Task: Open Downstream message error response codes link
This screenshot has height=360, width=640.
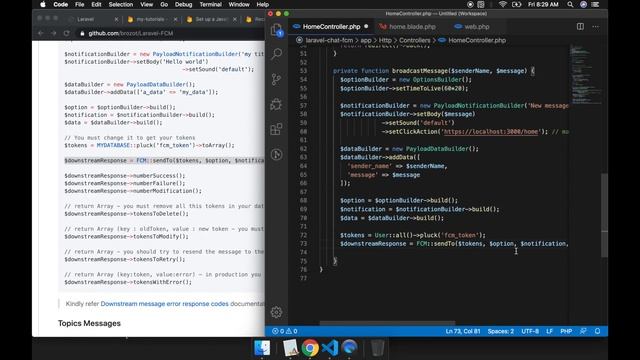Action: tap(164, 304)
